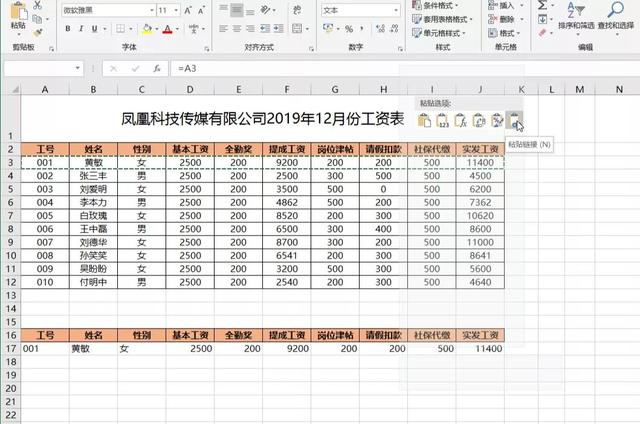Expand the font size 11 dropdown
The width and height of the screenshot is (640, 424).
point(178,9)
